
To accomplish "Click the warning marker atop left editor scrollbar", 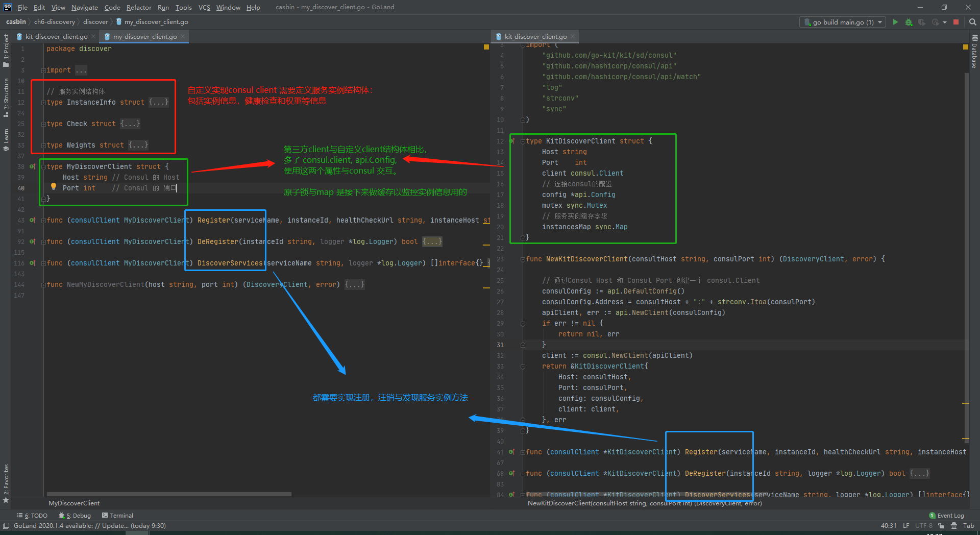I will [x=486, y=47].
